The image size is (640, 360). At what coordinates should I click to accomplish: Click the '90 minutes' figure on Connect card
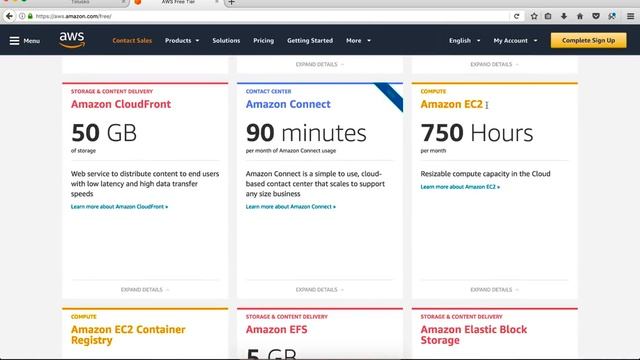point(306,133)
